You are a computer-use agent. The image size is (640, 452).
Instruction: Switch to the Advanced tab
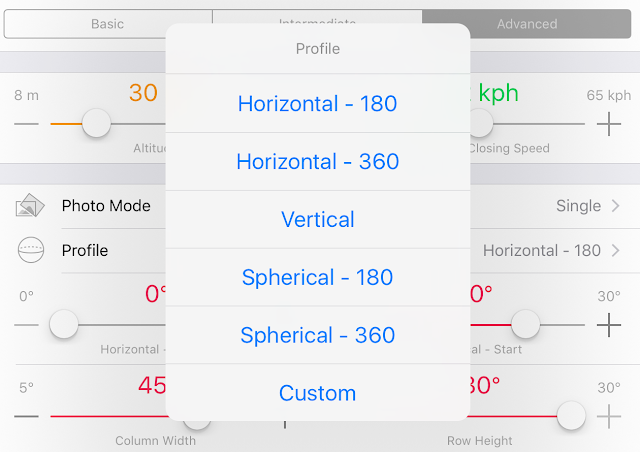click(527, 24)
